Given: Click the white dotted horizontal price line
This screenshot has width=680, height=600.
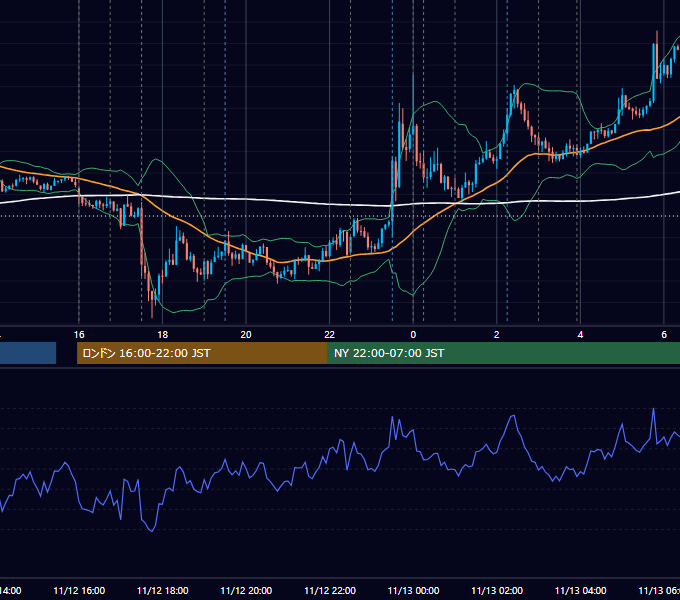Looking at the screenshot, I should 340,215.
